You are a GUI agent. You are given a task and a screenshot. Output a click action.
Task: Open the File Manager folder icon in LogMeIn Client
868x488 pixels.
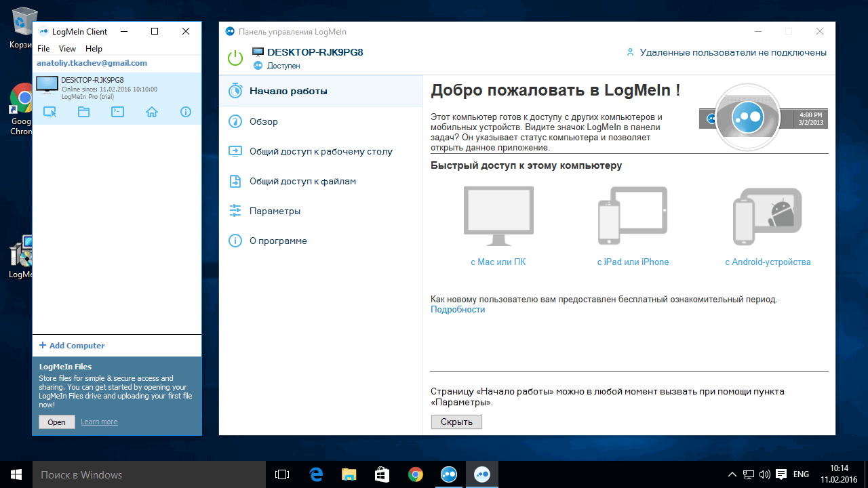83,112
